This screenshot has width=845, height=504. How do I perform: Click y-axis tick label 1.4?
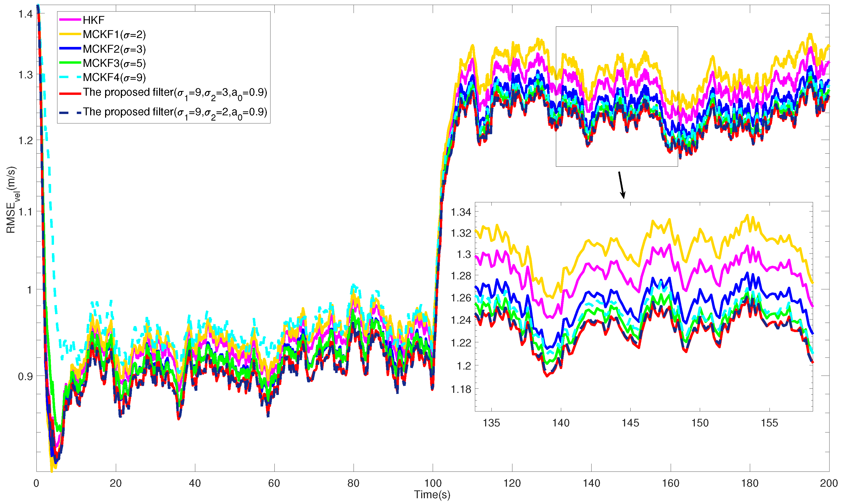pyautogui.click(x=25, y=14)
